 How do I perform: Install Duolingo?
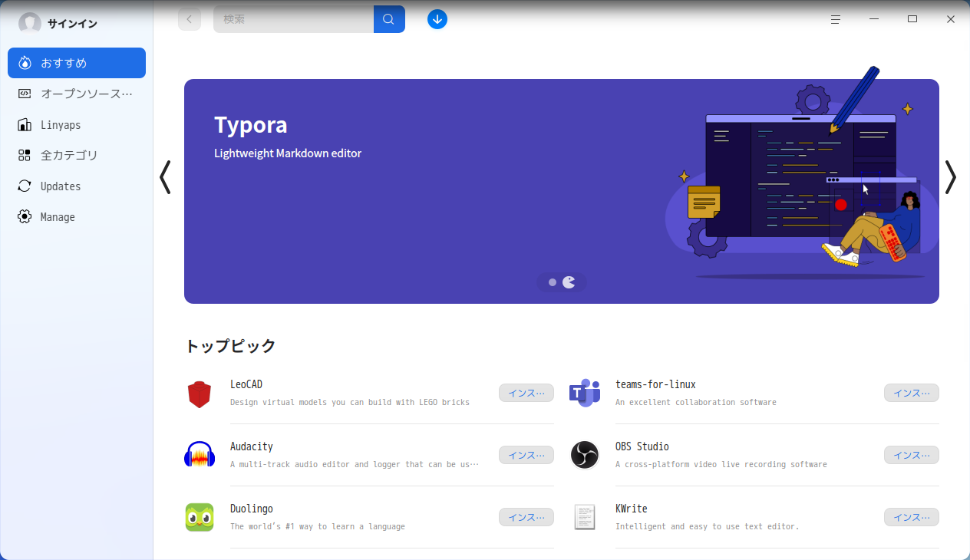click(526, 517)
